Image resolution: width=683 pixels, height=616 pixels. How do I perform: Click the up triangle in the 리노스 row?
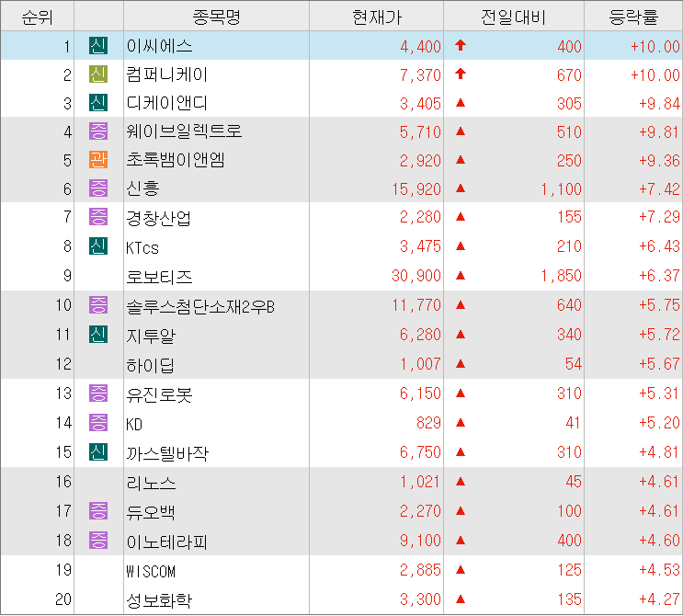tap(461, 482)
